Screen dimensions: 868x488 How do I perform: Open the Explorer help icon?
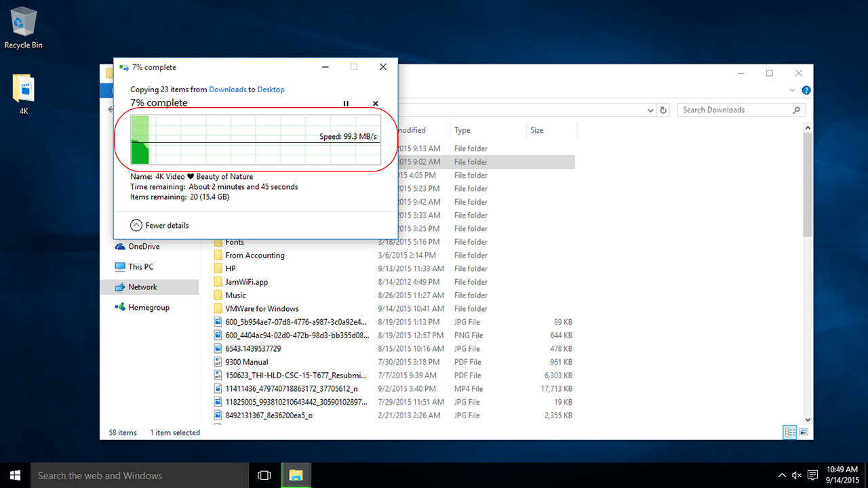point(806,90)
